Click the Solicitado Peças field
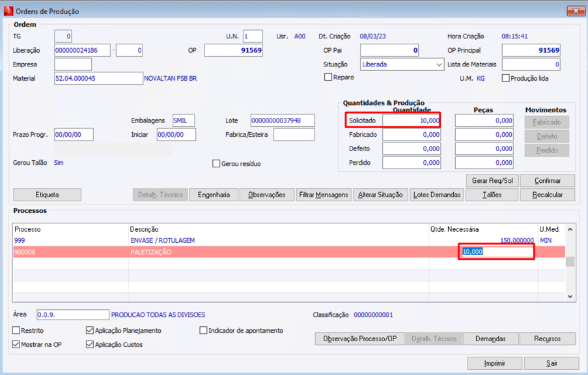The width and height of the screenshot is (588, 375). 484,120
